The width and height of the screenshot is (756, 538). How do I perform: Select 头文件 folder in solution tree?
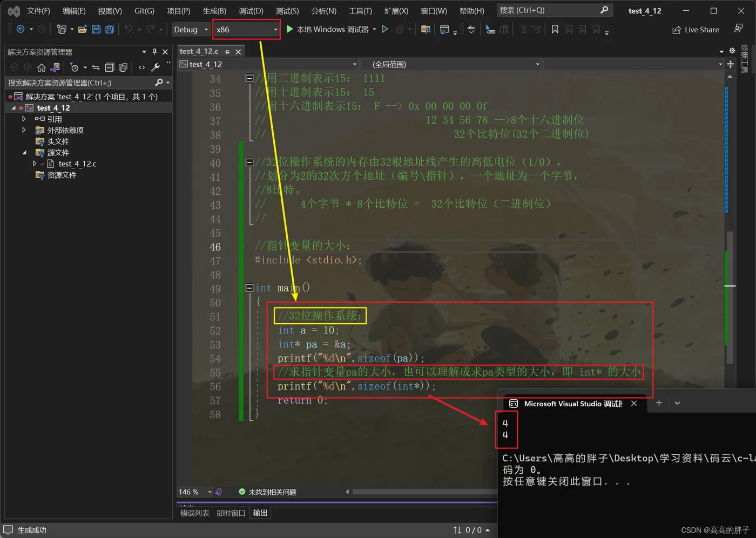[x=58, y=141]
